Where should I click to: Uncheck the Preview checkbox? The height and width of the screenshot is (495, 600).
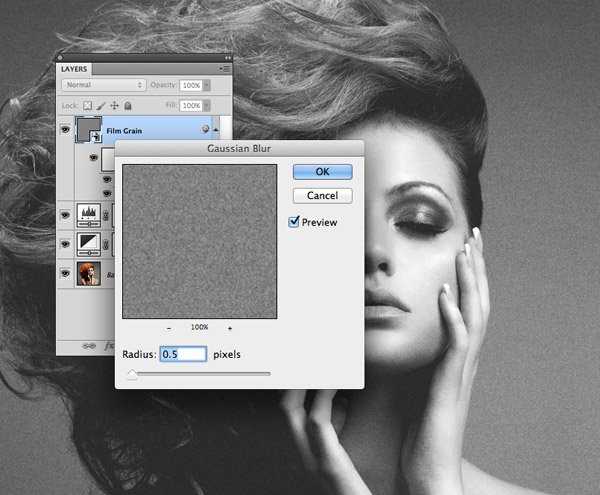click(294, 222)
